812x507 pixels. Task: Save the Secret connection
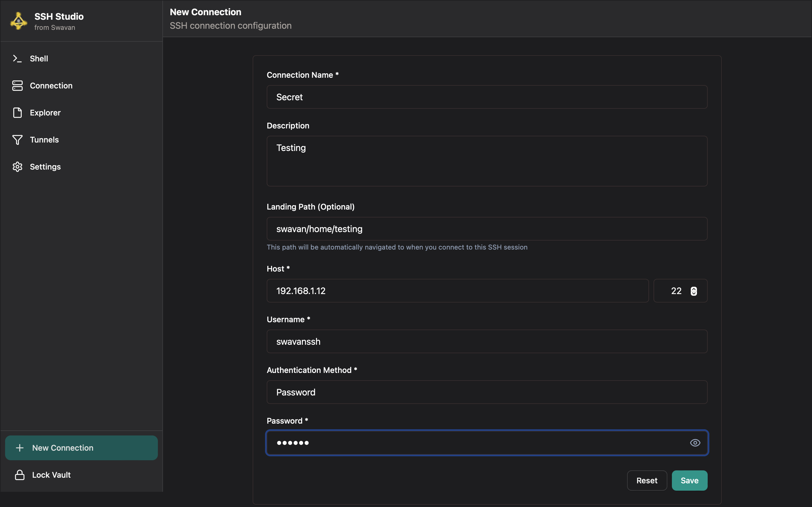click(689, 480)
